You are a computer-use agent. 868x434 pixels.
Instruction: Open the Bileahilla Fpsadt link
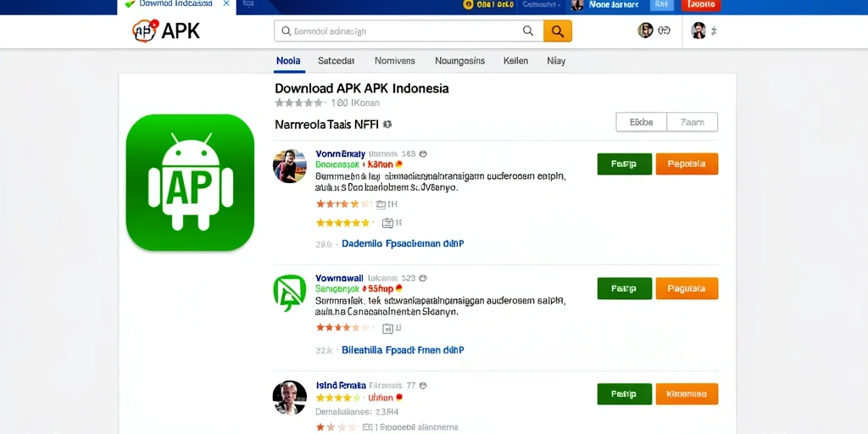tap(403, 350)
